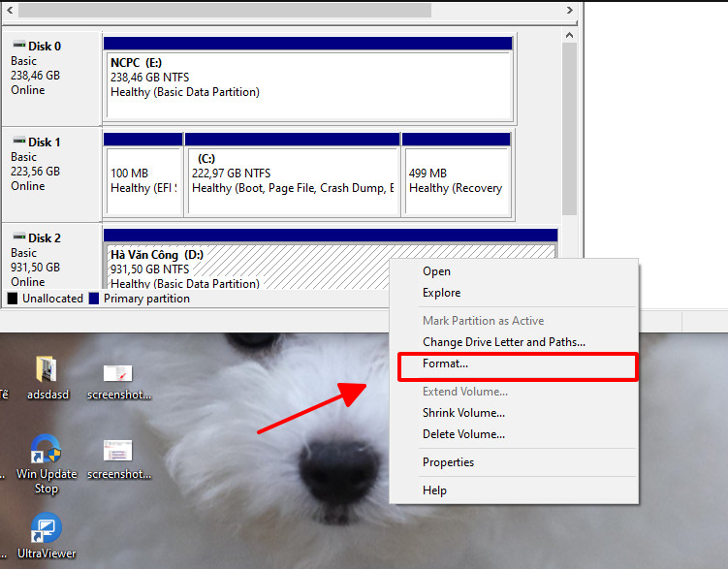Image resolution: width=728 pixels, height=569 pixels.
Task: Click the horizontal scrollbar right arrow
Action: (570, 10)
